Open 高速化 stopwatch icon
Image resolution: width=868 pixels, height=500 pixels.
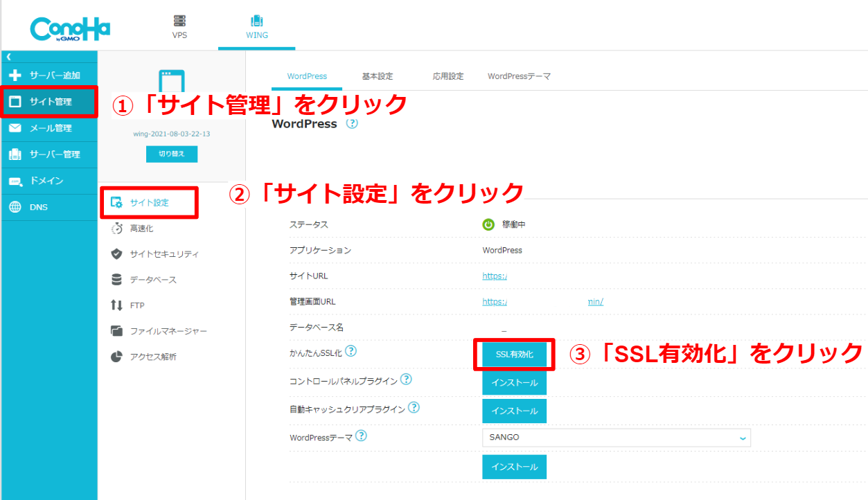tap(116, 229)
